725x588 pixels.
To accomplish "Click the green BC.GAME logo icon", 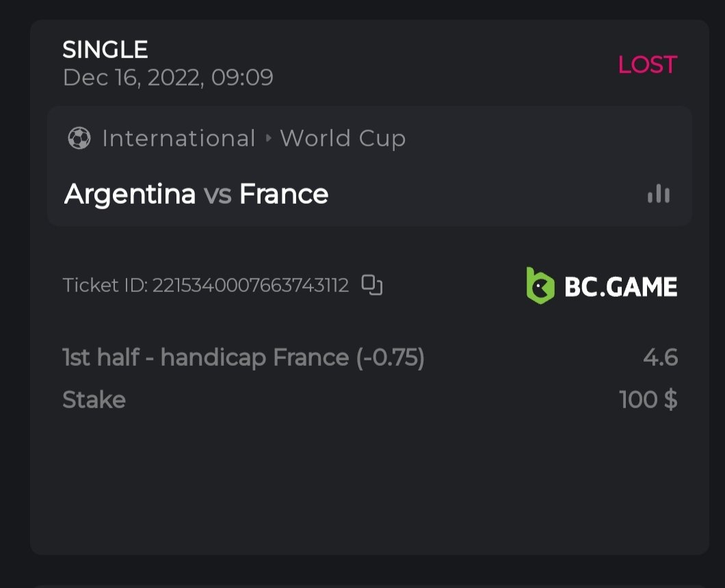I will pyautogui.click(x=540, y=286).
